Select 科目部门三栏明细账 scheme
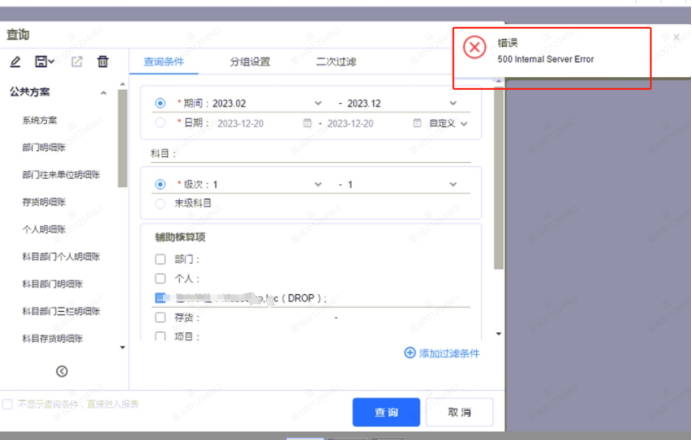The height and width of the screenshot is (440, 692). pos(61,311)
